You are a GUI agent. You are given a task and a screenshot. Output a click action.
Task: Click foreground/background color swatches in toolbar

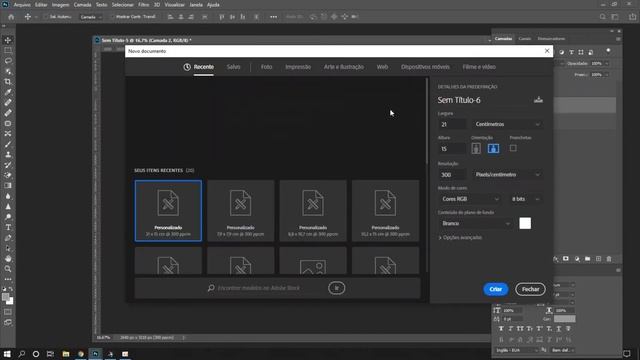(8, 299)
